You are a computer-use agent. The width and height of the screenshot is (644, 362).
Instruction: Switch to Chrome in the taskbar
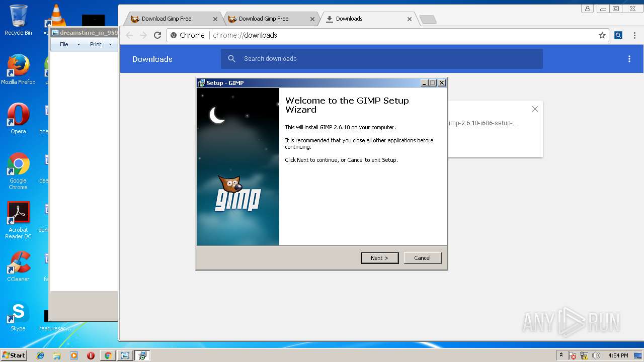108,355
